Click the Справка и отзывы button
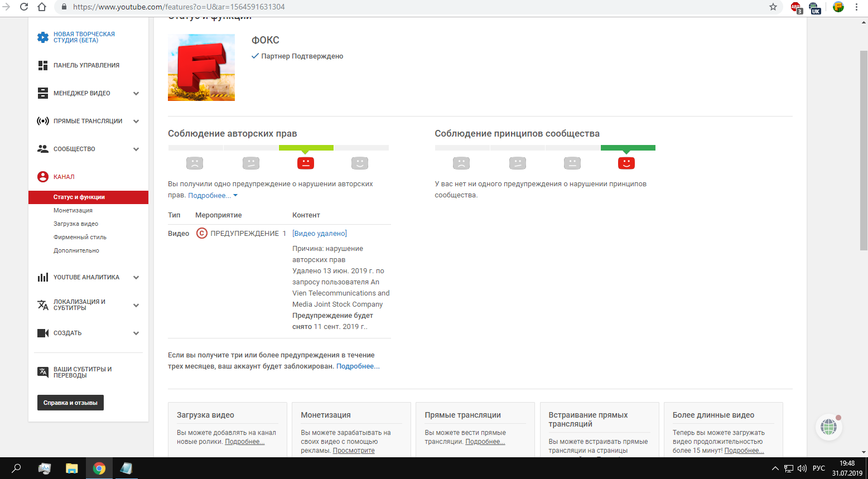 pyautogui.click(x=70, y=403)
